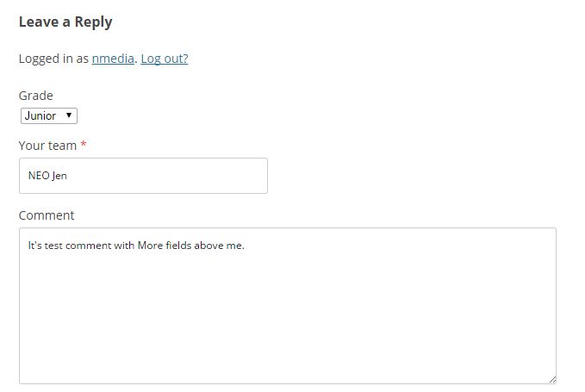Place cursor after 'above me.' in comment
This screenshot has width=585, height=392.
pyautogui.click(x=246, y=246)
